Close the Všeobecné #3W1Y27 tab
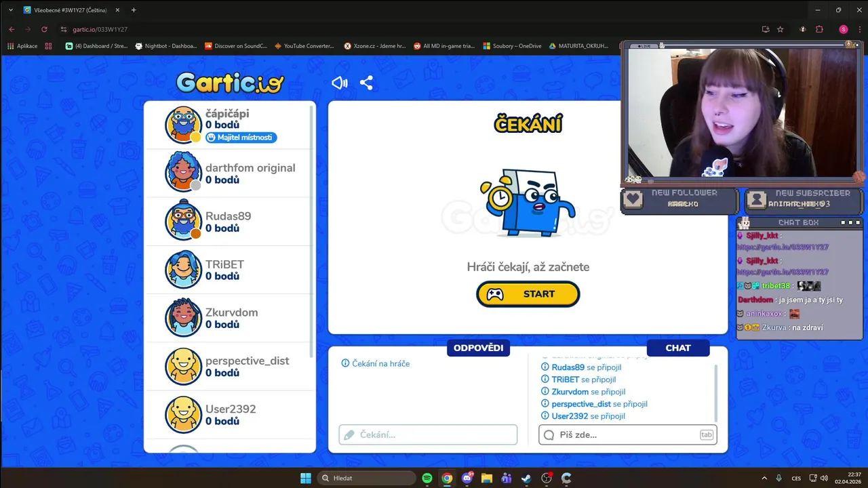 (x=118, y=10)
